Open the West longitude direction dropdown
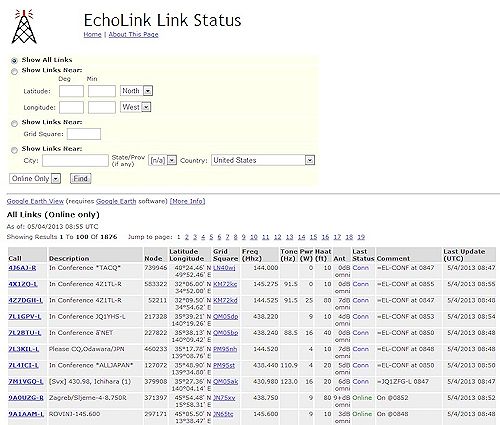The width and height of the screenshot is (500, 425). (136, 107)
